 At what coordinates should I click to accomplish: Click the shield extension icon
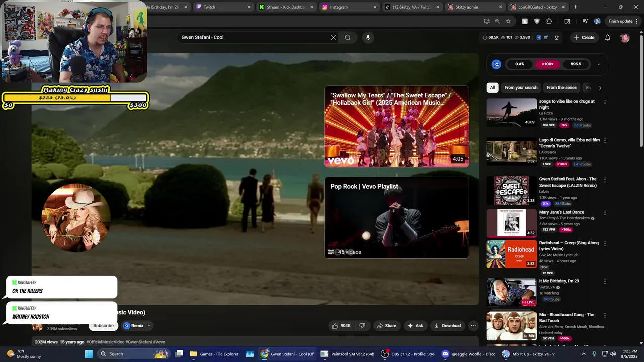point(537,21)
